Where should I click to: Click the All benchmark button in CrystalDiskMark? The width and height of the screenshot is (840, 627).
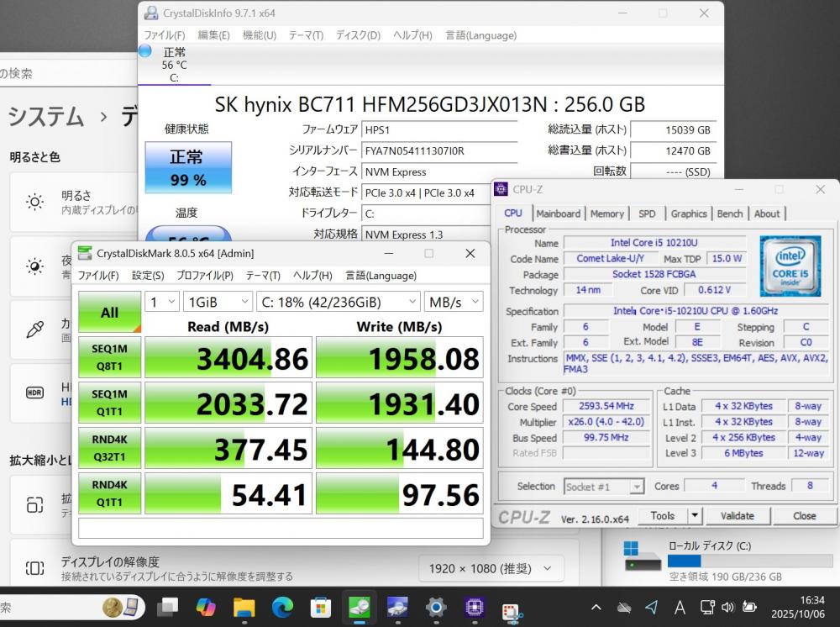(x=109, y=313)
